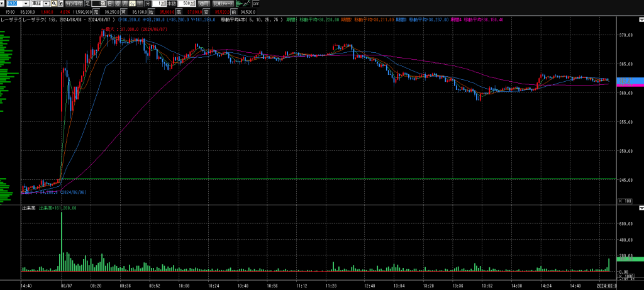The width and height of the screenshot is (644, 290).
Task: Click the 適用 apply button
Action: (x=204, y=4)
